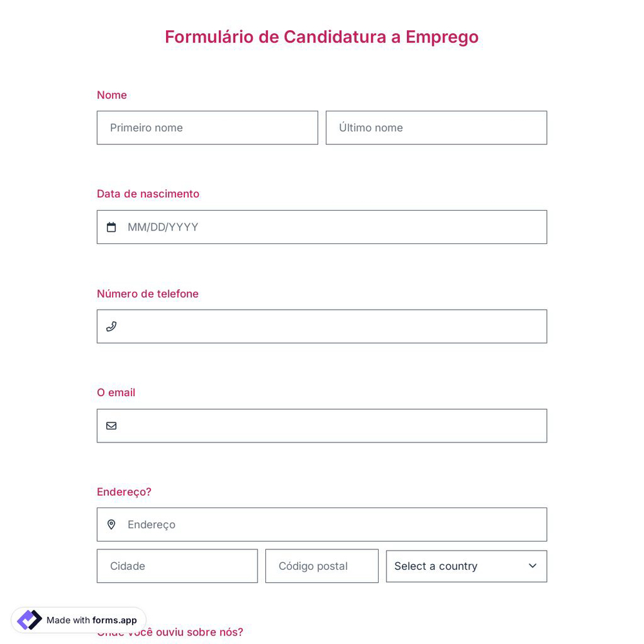Click the 'Onde você ouviu sobre nós?' heading
644x644 pixels.
coord(169,632)
